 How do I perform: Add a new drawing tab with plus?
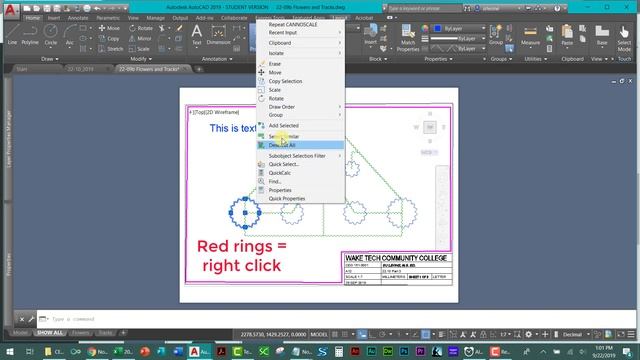[199, 69]
